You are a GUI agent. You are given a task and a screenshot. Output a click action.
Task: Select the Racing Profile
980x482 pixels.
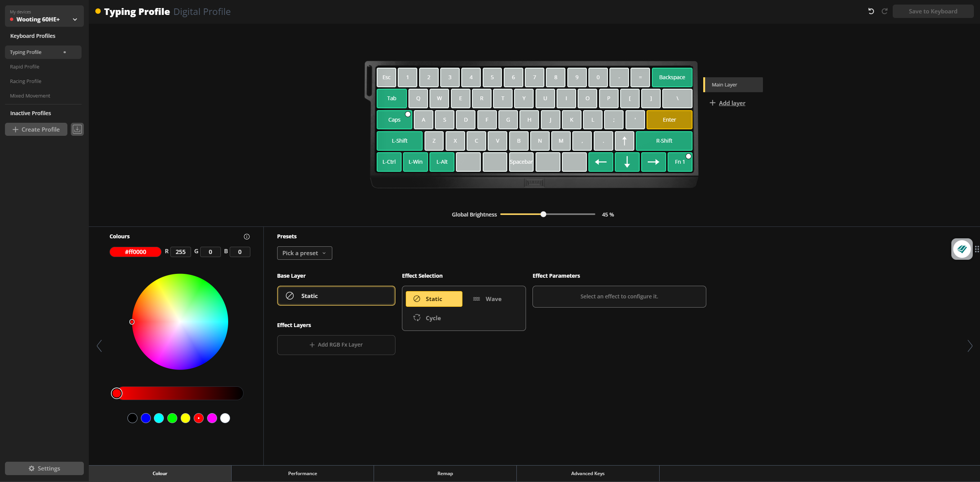[43, 81]
